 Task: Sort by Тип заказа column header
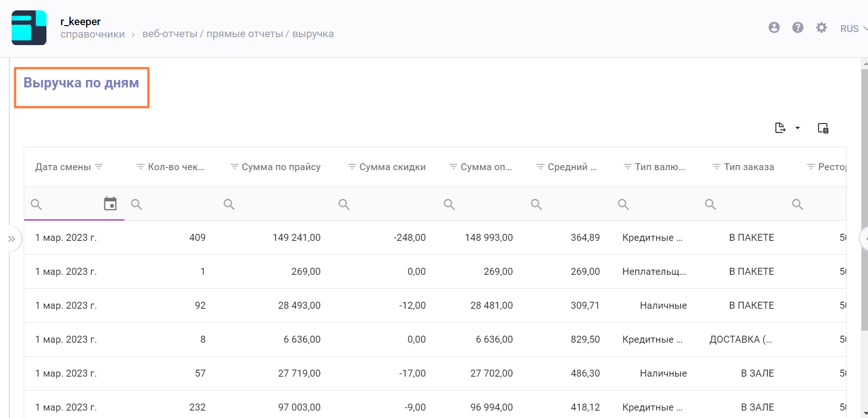(749, 167)
